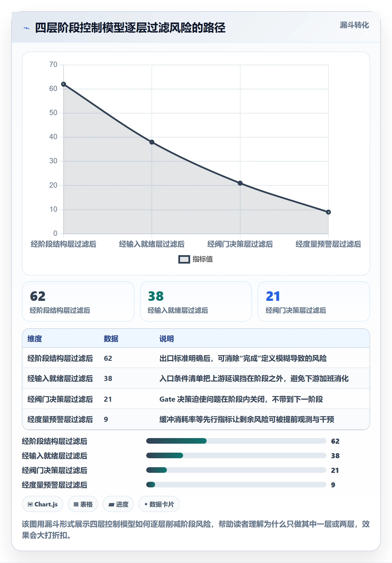Click table cell 经度量预警层过滤后

60,419
